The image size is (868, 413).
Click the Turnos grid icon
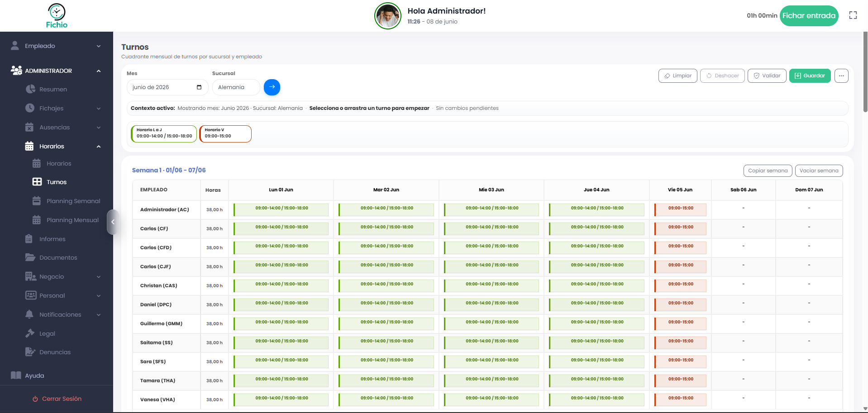click(x=37, y=182)
